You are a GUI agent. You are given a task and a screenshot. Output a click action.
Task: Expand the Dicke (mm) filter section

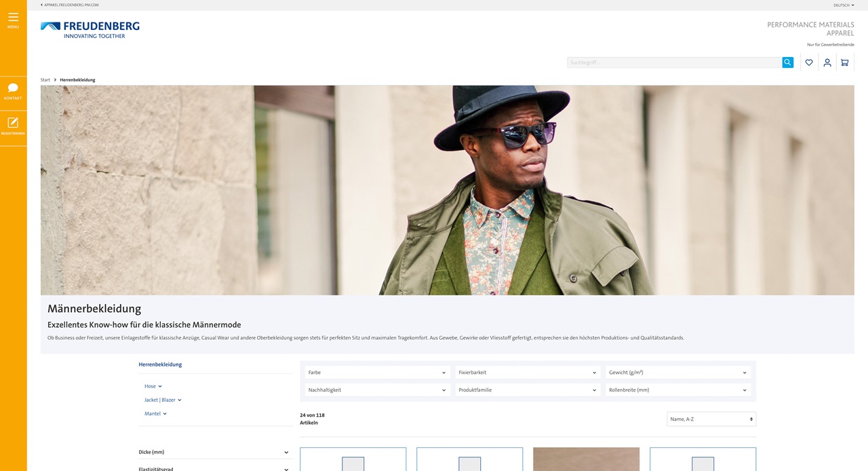pos(215,451)
